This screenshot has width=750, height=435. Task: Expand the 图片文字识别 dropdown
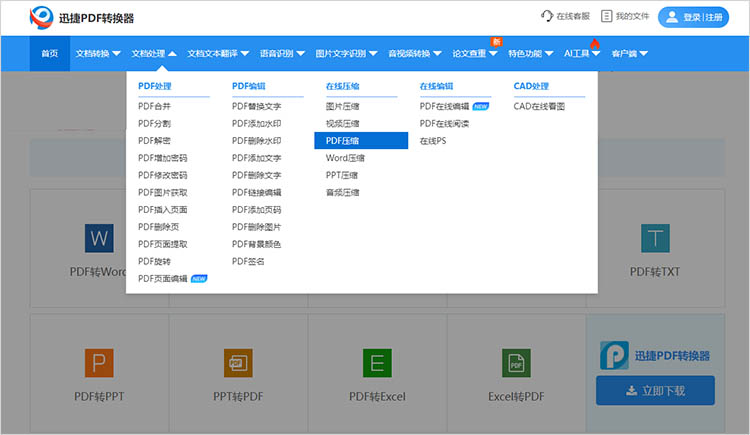pos(346,54)
